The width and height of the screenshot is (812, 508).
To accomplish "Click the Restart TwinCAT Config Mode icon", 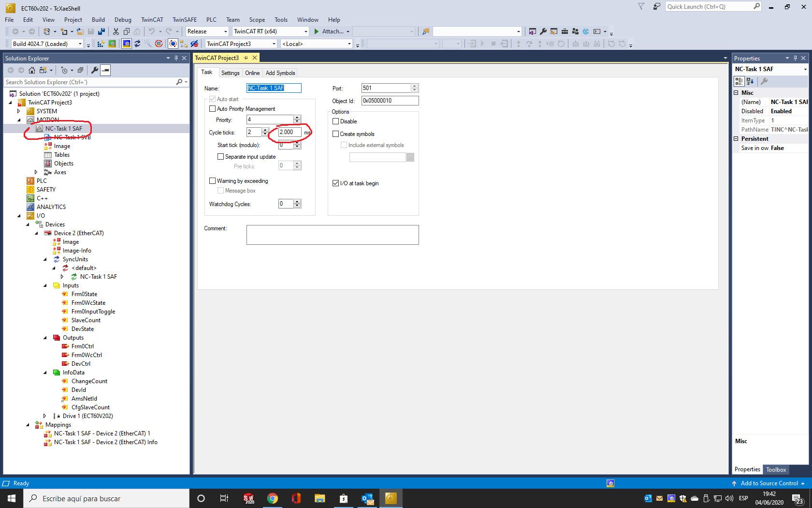I will click(x=126, y=44).
